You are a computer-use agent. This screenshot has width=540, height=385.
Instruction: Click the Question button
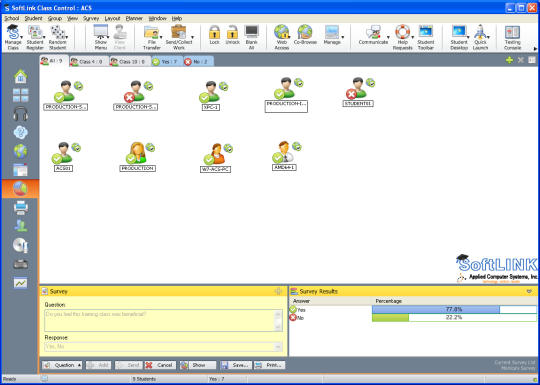(62, 365)
